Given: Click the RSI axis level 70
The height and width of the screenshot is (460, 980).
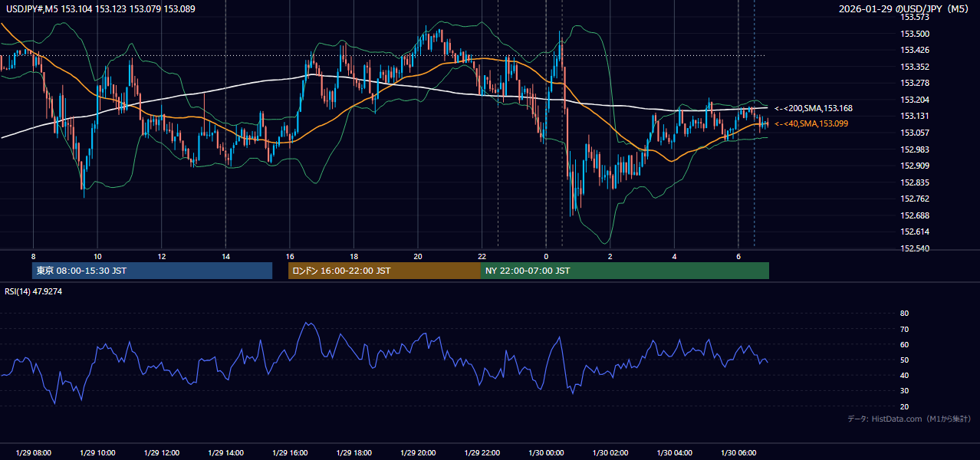Looking at the screenshot, I should (x=904, y=329).
